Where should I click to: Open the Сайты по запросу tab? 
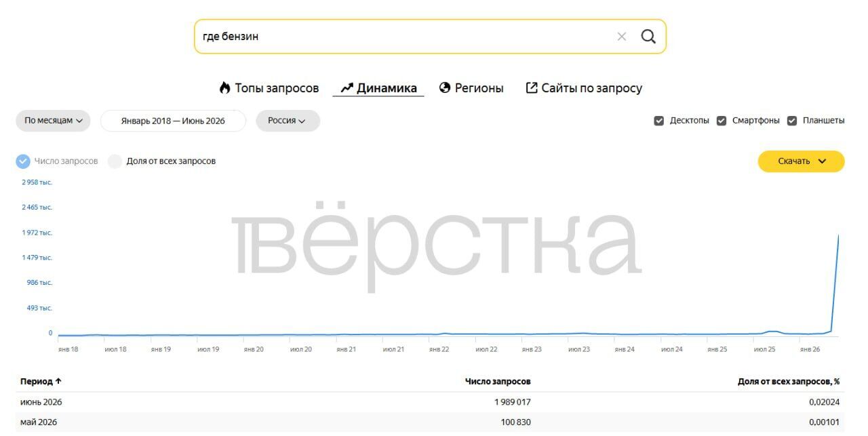(584, 88)
